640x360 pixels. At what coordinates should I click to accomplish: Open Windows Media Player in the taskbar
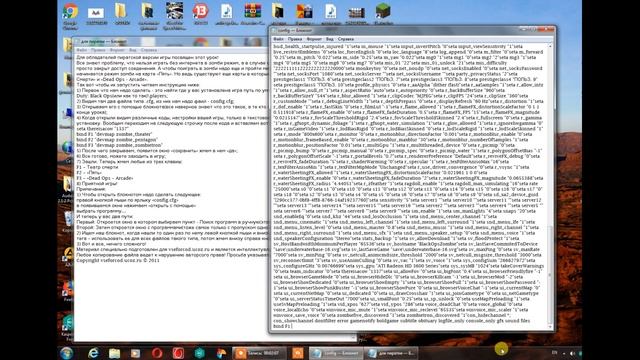(135, 353)
